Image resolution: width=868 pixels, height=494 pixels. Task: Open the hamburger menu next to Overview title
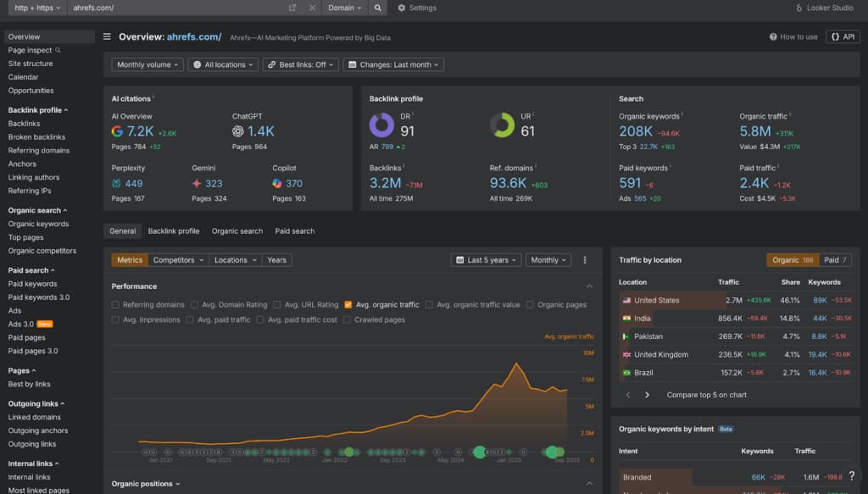107,36
